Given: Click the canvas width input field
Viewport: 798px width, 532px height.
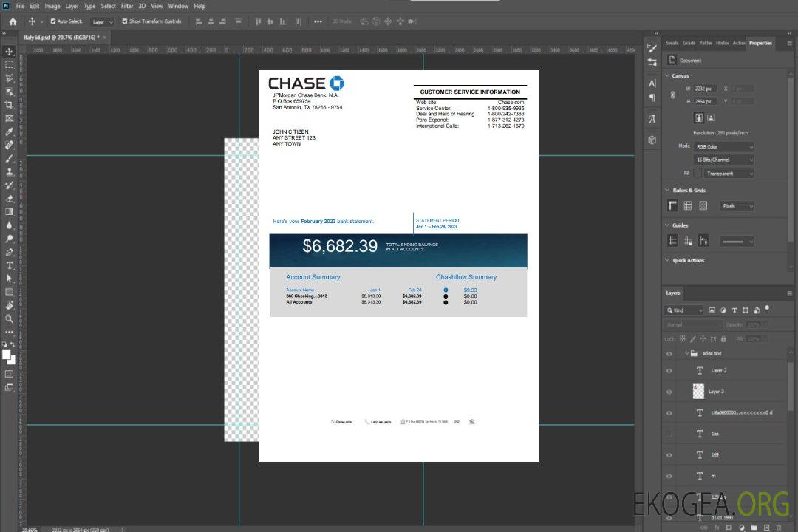Looking at the screenshot, I should 705,89.
